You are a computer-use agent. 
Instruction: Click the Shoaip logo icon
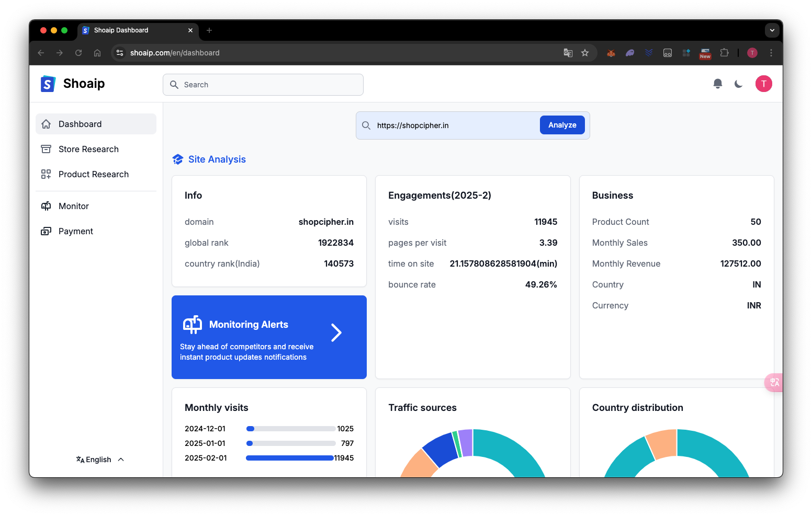tap(48, 84)
